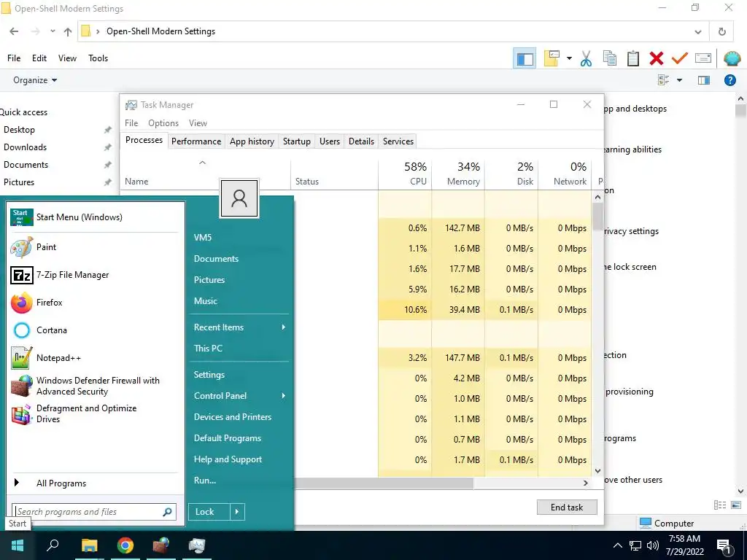Open the sticky-note toolbar icon's dropdown arrow
Screen dimensions: 747x560
[569, 58]
